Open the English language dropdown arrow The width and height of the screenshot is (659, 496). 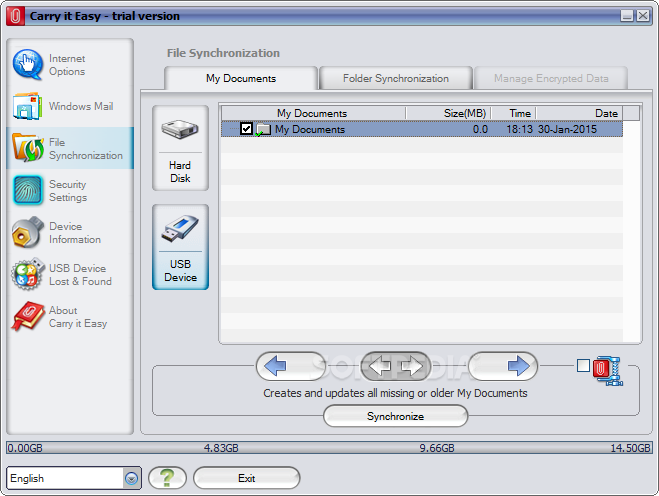[132, 478]
